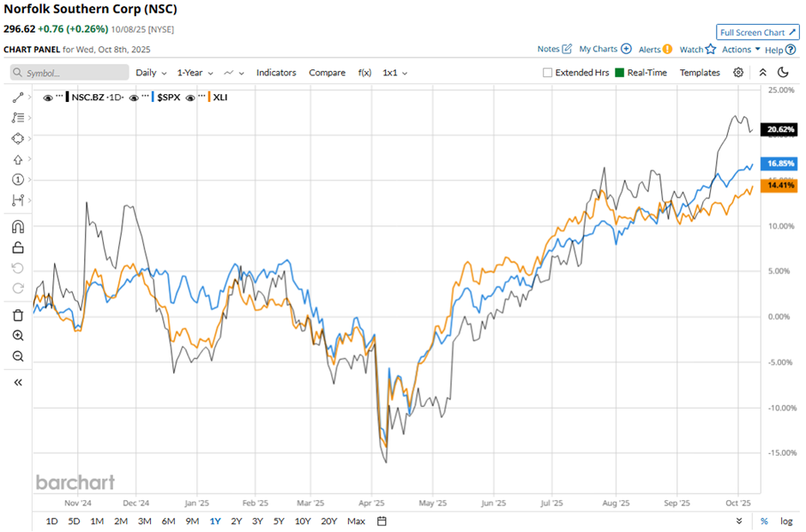Change the Daily frequency dropdown

tap(151, 73)
